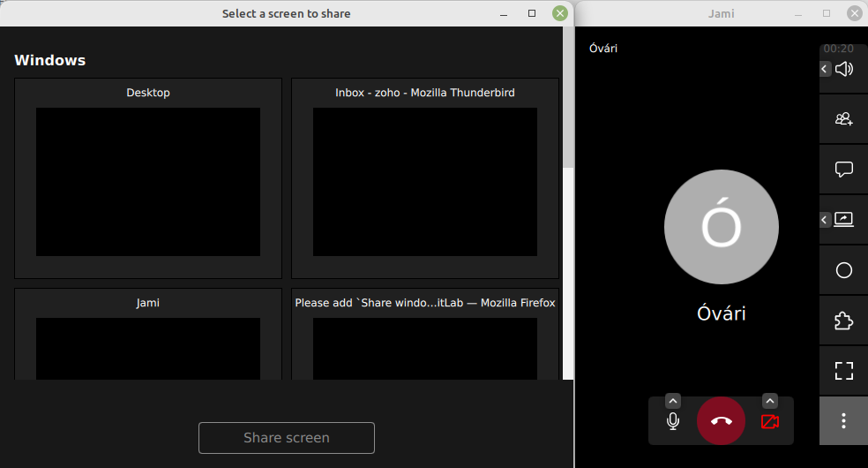
Task: Toggle fullscreen mode in Jami call
Action: (x=843, y=371)
